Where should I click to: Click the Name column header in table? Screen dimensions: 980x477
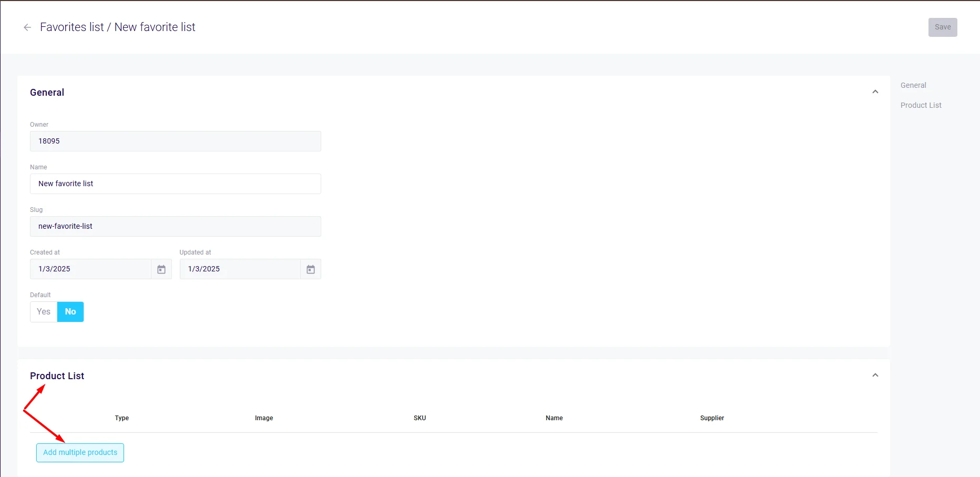(x=554, y=418)
